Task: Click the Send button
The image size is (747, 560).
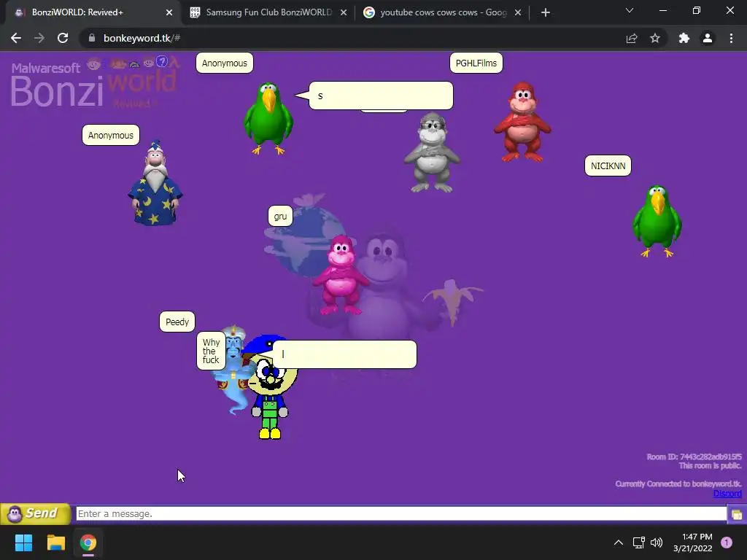Action: click(36, 514)
